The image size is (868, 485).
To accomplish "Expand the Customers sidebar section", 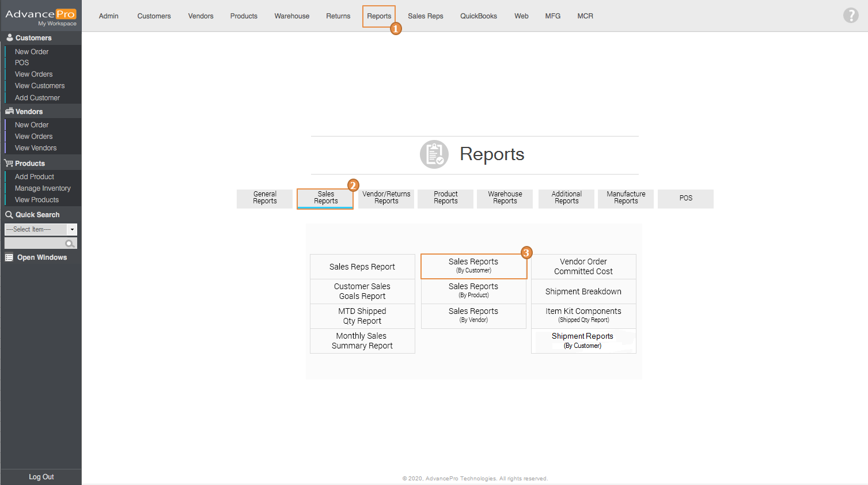I will [x=33, y=38].
